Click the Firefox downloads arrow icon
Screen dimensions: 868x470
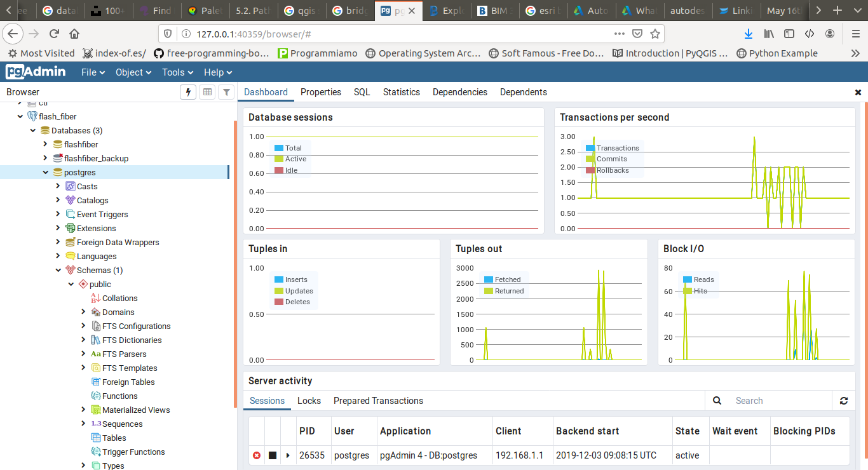(x=748, y=34)
